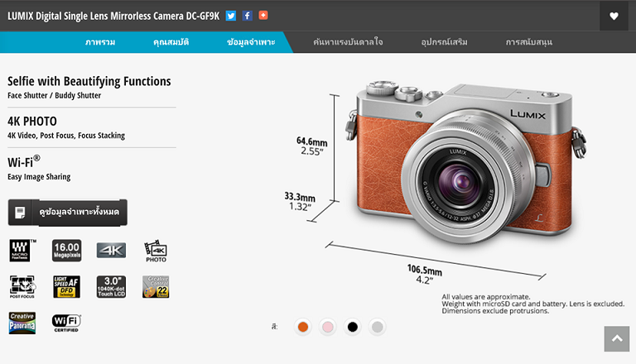Open the คุณสมบัติ tab

(x=171, y=42)
